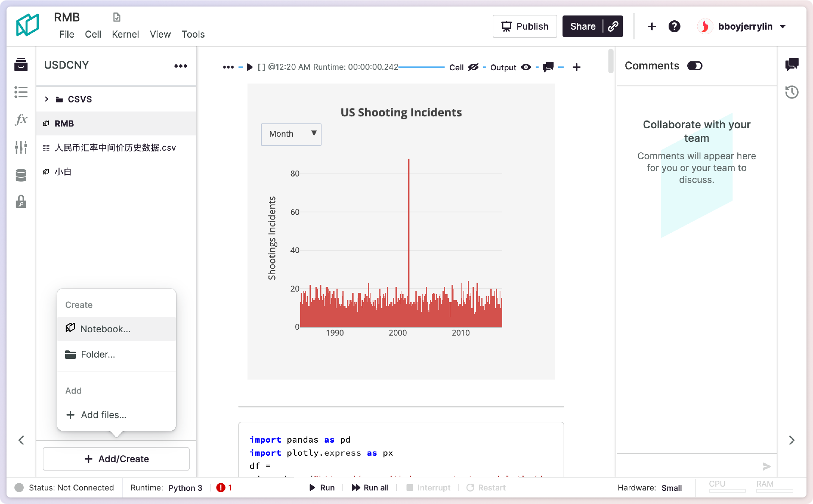Select 人民币汇率中间价历史数据.csv file
813x504 pixels.
click(116, 148)
